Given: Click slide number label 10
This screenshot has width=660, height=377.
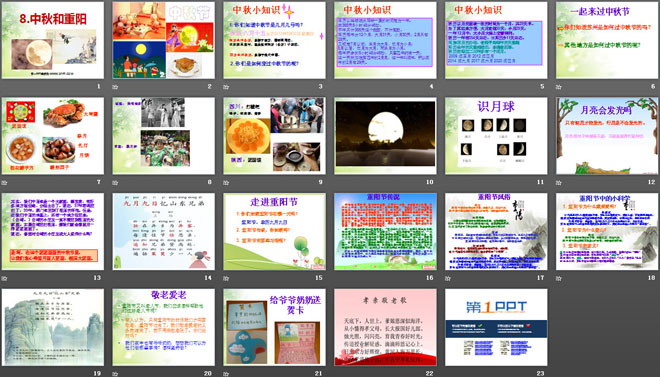Looking at the screenshot, I should (429, 182).
